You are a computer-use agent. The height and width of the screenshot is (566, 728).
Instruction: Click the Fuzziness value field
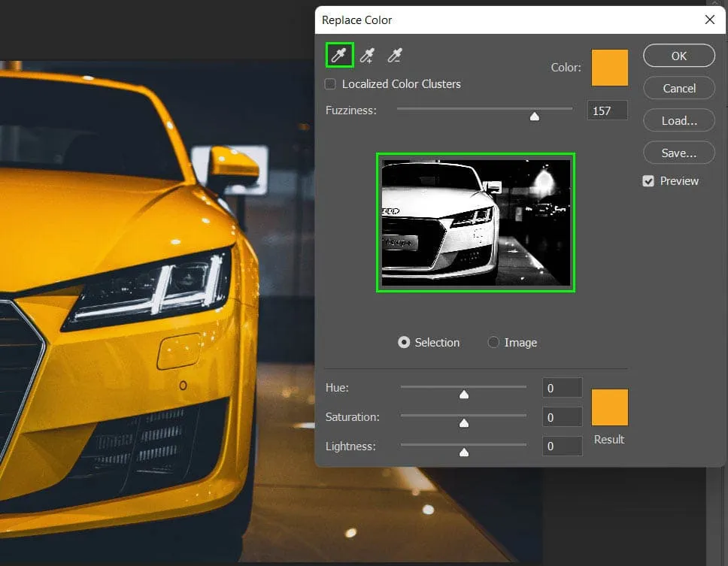coord(607,111)
